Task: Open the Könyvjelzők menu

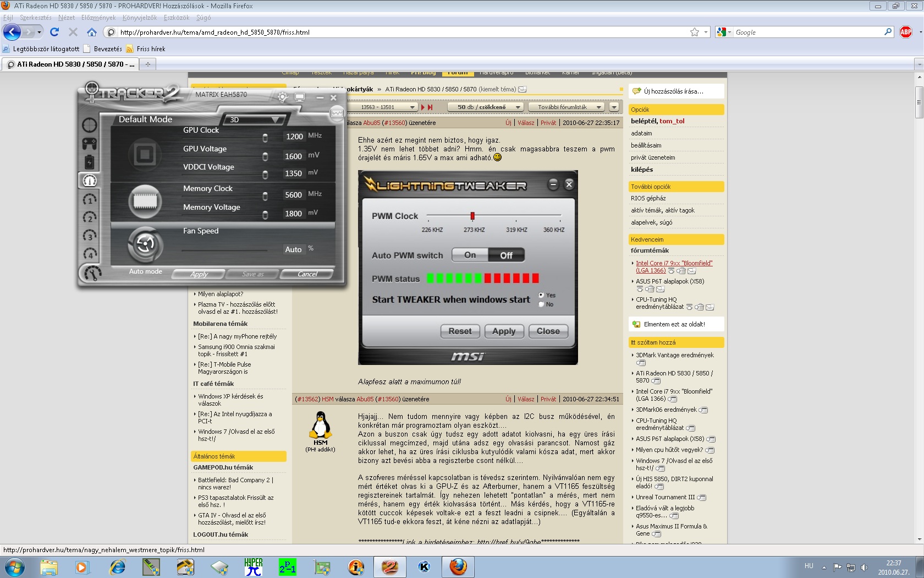Action: pyautogui.click(x=139, y=18)
